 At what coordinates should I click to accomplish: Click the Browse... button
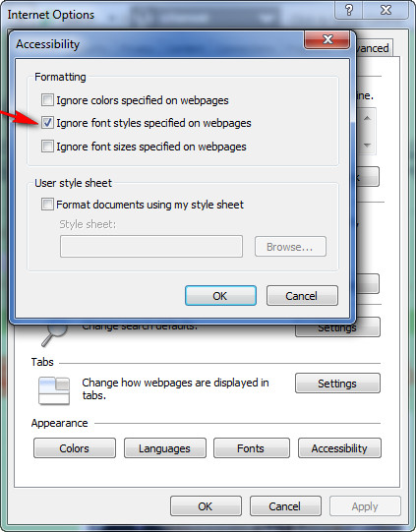point(290,246)
